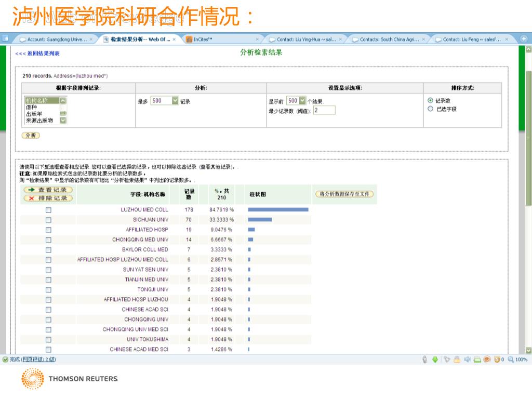Select the 记录数 sort radio button

(x=430, y=100)
